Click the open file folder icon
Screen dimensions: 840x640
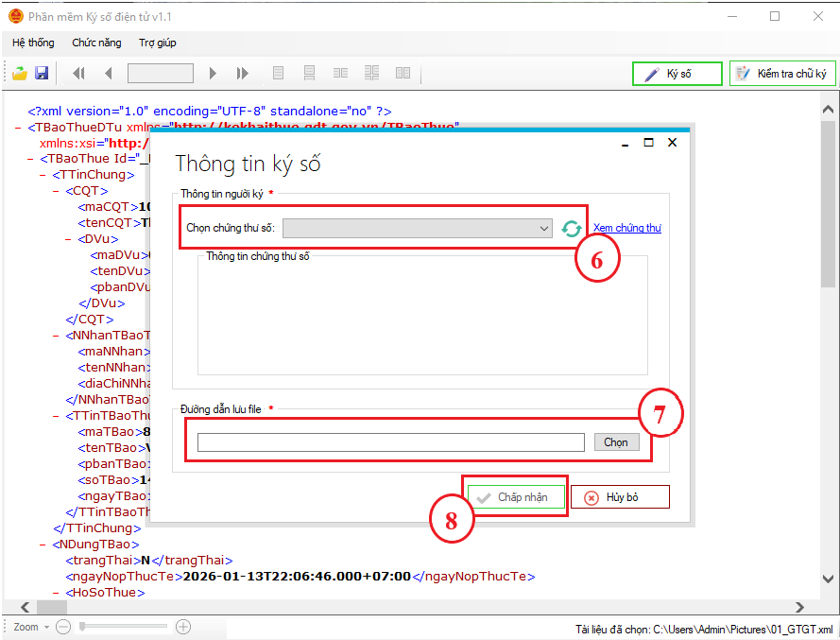19,74
